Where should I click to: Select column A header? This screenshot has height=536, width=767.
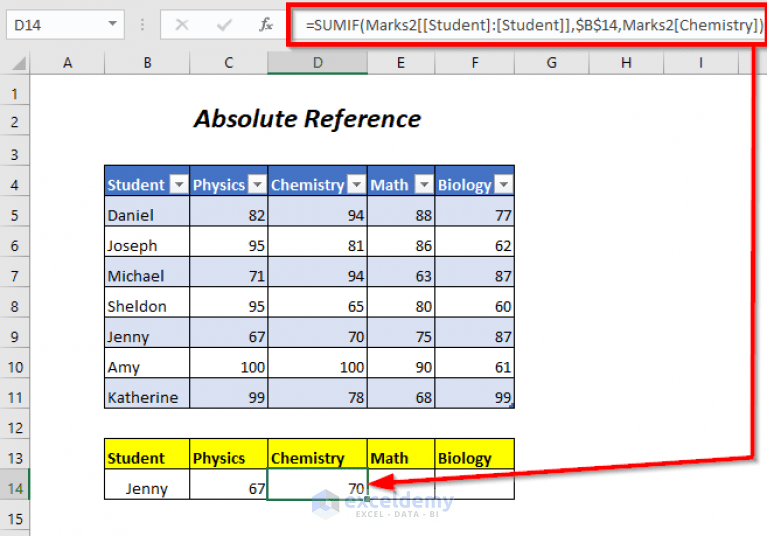click(x=68, y=63)
